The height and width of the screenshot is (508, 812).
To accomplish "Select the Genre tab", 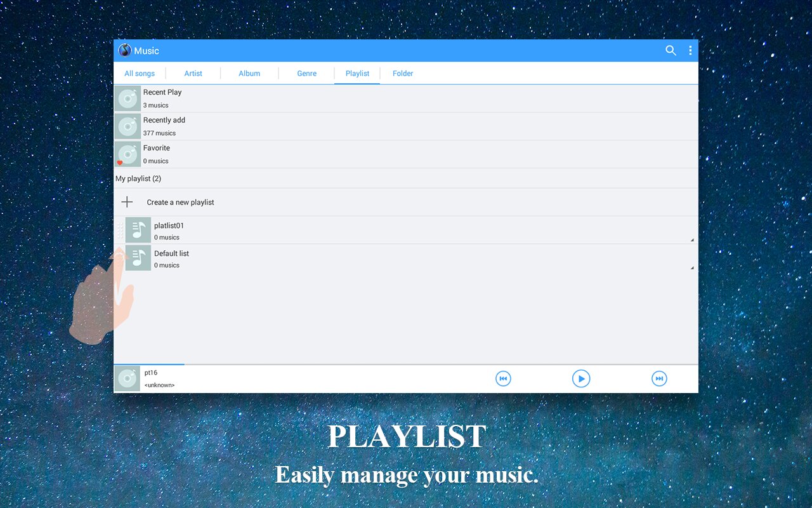I will [x=306, y=74].
